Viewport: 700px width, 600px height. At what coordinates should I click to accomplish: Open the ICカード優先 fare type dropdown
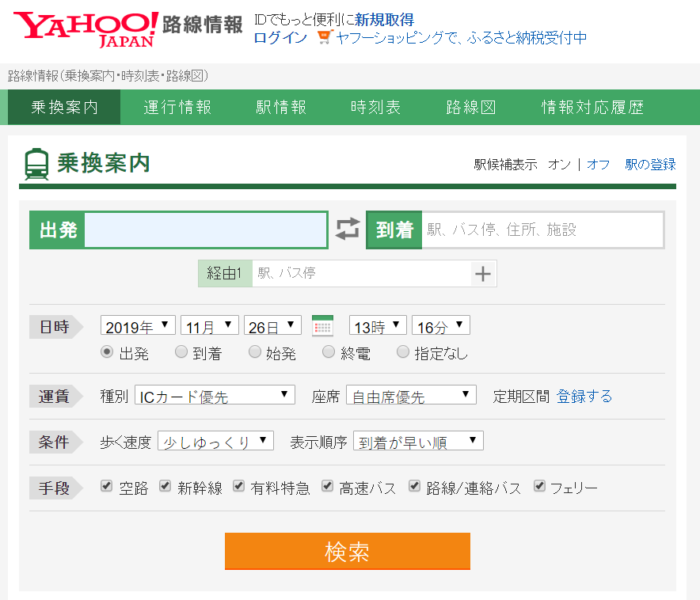(215, 395)
